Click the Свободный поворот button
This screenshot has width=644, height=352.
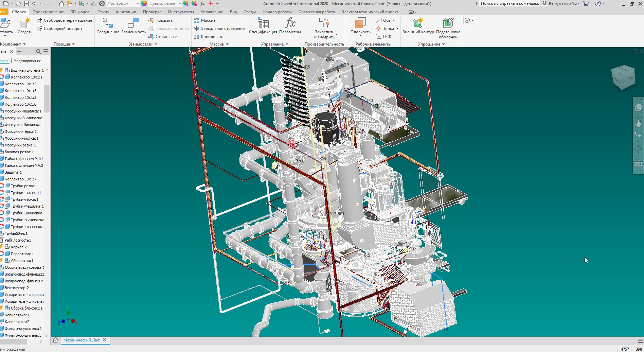(x=63, y=29)
